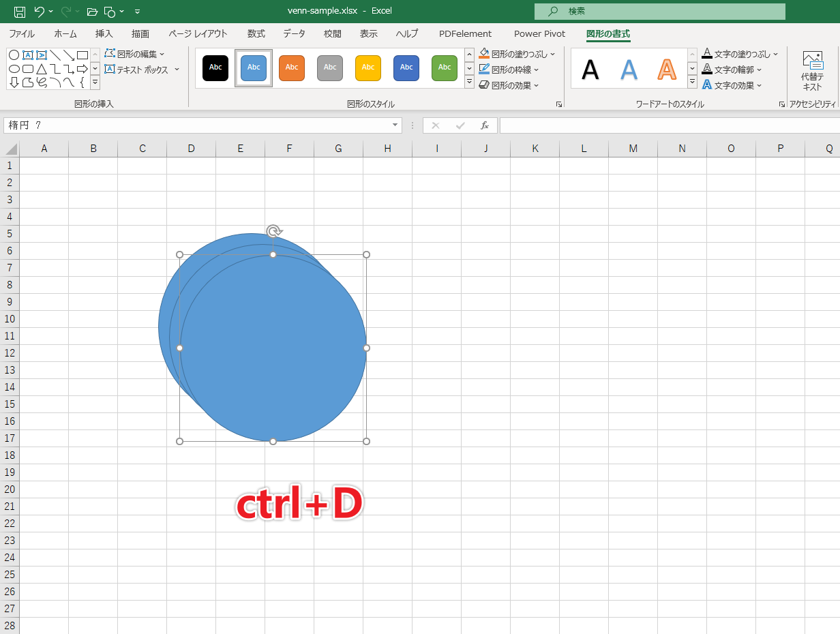This screenshot has width=840, height=634.
Task: Click the 検索 search box
Action: [x=659, y=12]
